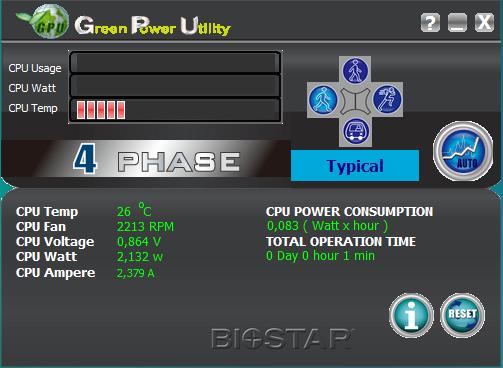This screenshot has width=503, height=368.
Task: Click the Typical mode label
Action: pyautogui.click(x=355, y=166)
